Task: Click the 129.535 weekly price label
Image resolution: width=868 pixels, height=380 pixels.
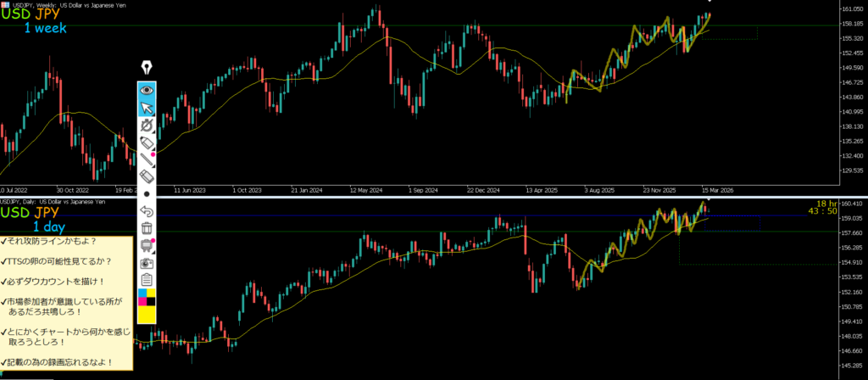Action: pyautogui.click(x=853, y=170)
